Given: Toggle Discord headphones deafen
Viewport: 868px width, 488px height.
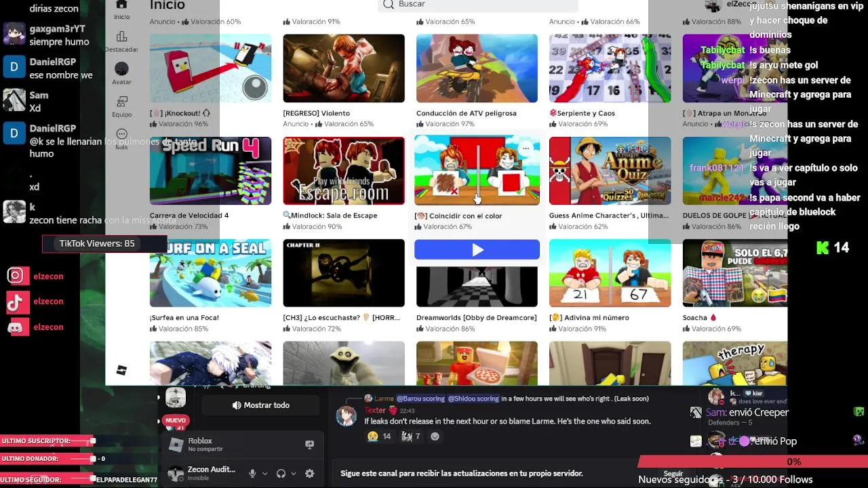Looking at the screenshot, I should (281, 474).
